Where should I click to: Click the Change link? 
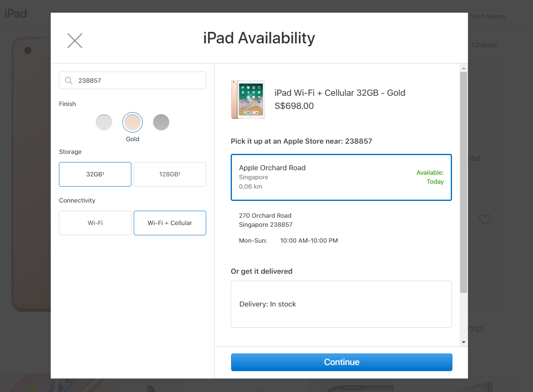click(x=484, y=45)
